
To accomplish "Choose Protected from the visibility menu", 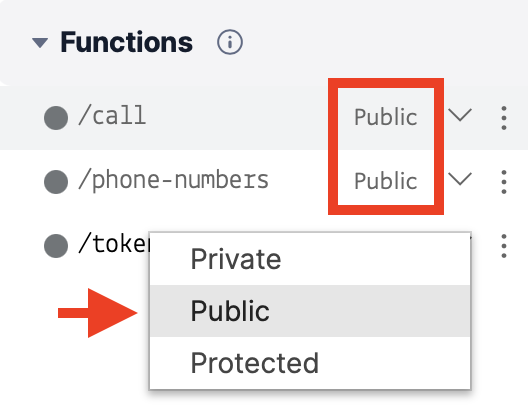I will coord(310,363).
